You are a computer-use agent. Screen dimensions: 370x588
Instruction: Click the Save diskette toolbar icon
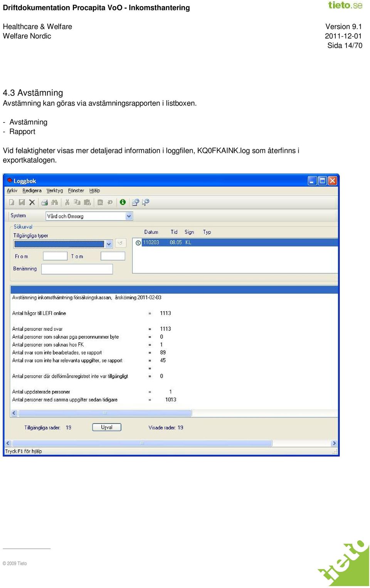tap(22, 202)
